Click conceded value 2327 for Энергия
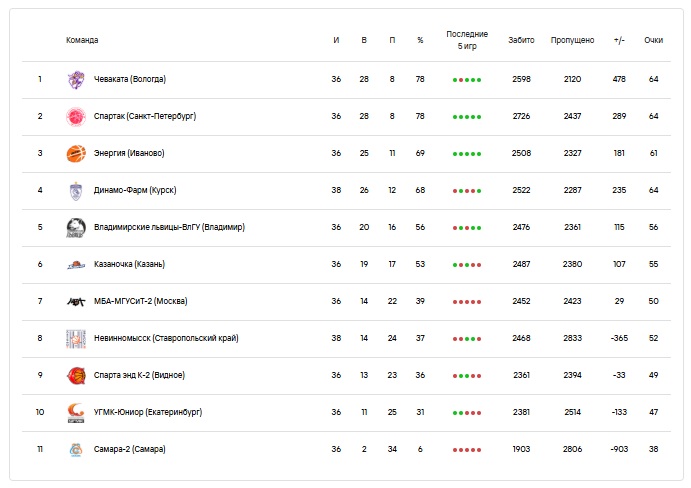Screen dimensions: 691x488 point(572,153)
